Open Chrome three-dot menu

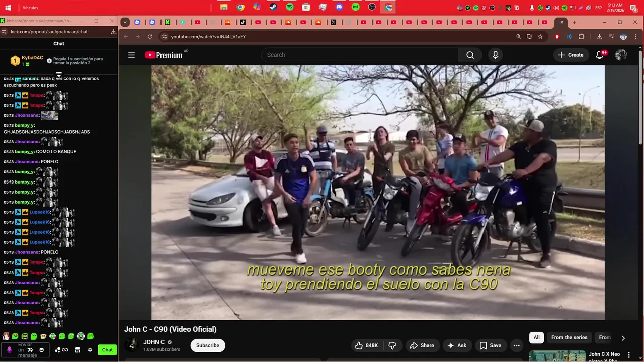tap(636, 37)
